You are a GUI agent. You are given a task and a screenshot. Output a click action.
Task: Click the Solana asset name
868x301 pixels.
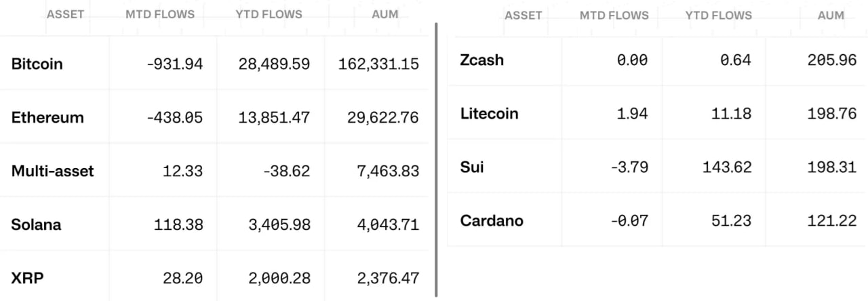(x=36, y=224)
